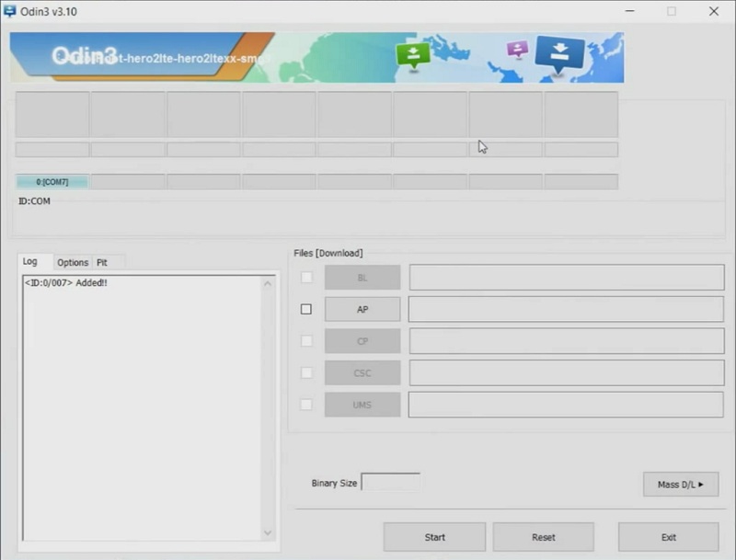
Task: Click the '<ID:0/007> Added!!' log entry
Action: tap(65, 282)
